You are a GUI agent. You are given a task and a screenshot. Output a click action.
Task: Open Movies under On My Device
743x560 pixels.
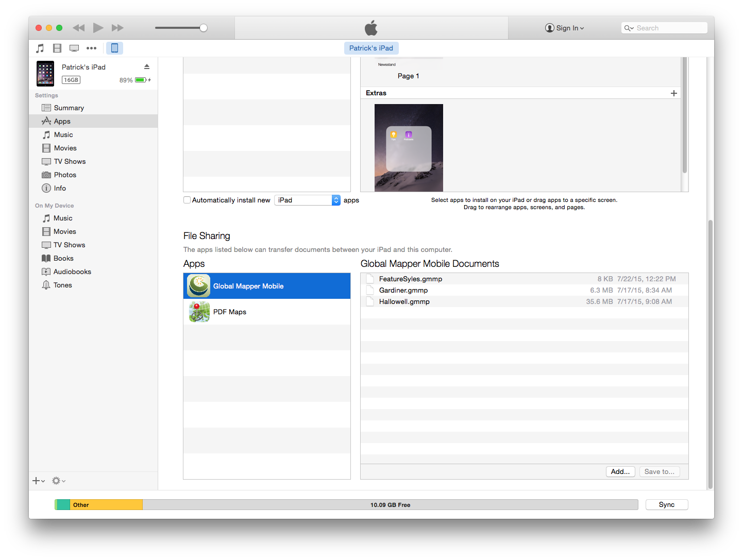click(x=93, y=231)
